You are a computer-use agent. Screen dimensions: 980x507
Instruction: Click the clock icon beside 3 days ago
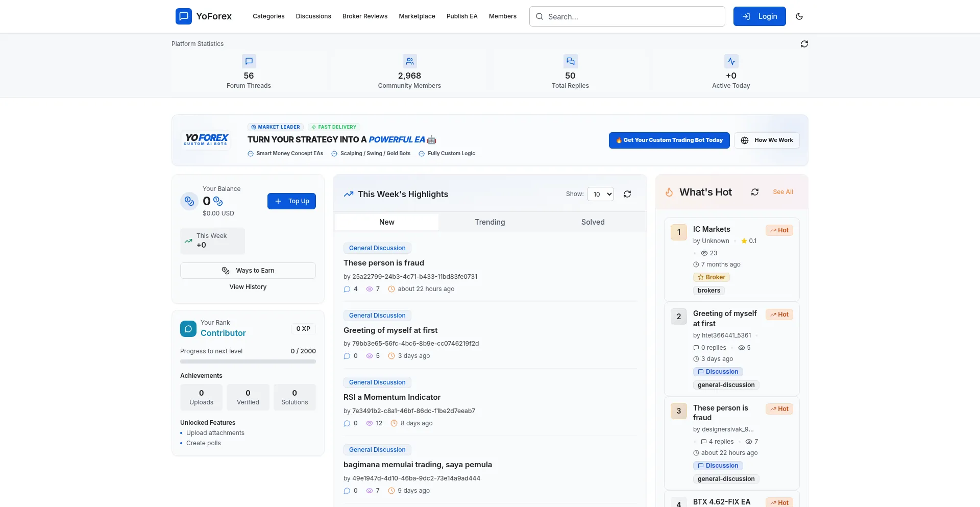[x=391, y=356]
